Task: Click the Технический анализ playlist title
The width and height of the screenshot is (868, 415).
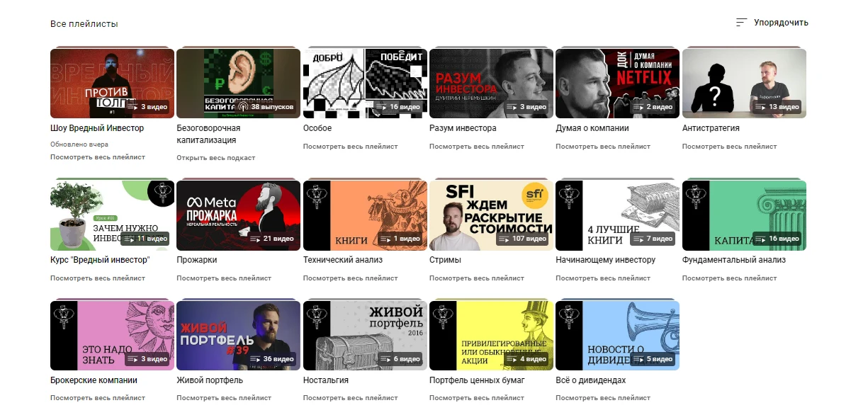Action: pos(343,260)
